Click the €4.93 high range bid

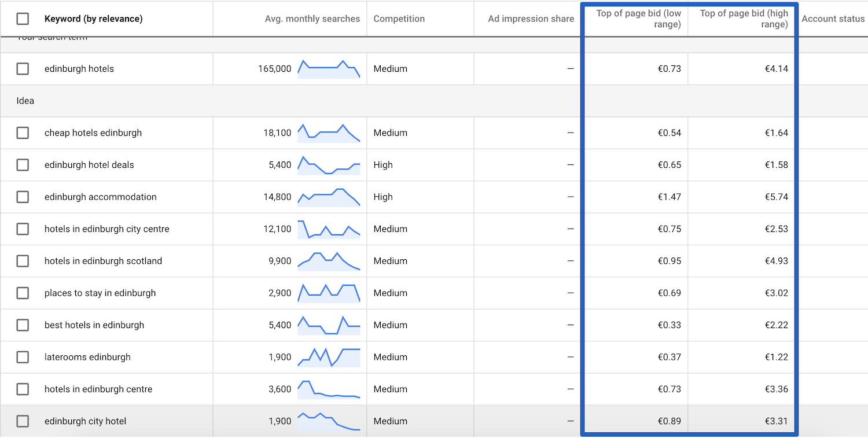(x=777, y=261)
